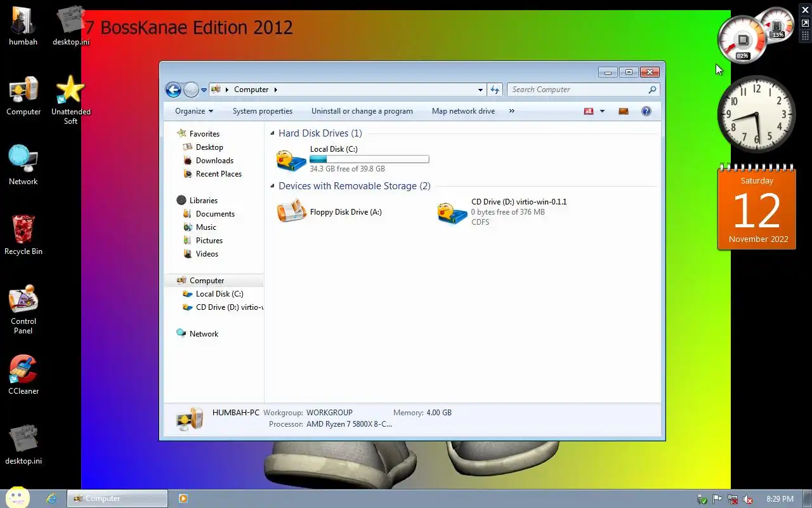Viewport: 812px width, 508px height.
Task: Select Network in the navigation pane
Action: point(204,334)
